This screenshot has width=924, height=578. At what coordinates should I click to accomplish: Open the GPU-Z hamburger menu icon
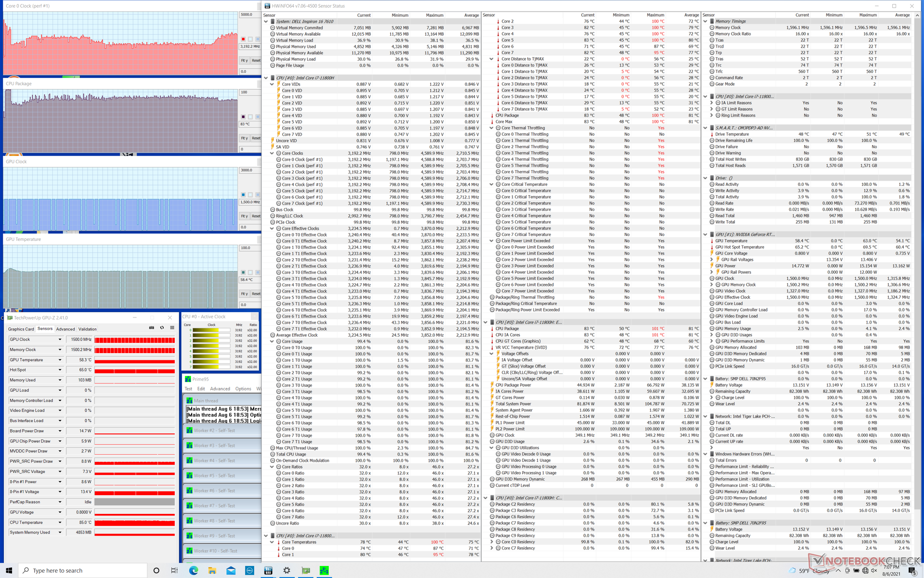click(x=172, y=328)
